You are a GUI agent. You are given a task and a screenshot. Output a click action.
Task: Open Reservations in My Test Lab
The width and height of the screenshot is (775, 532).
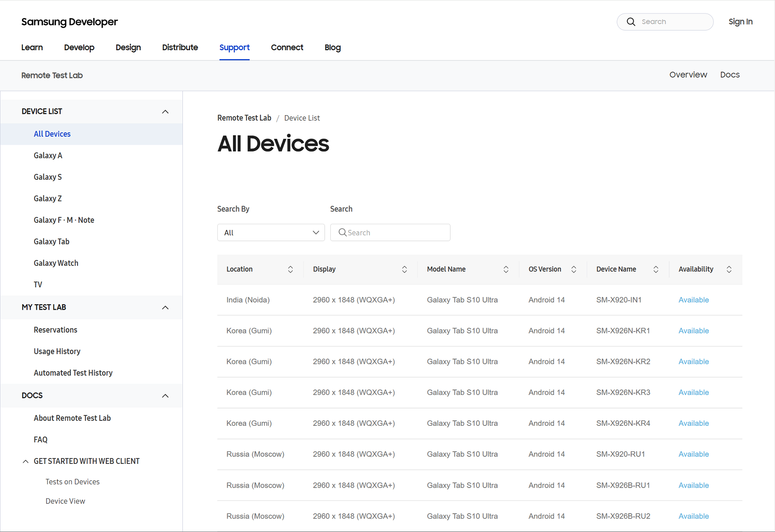point(56,330)
